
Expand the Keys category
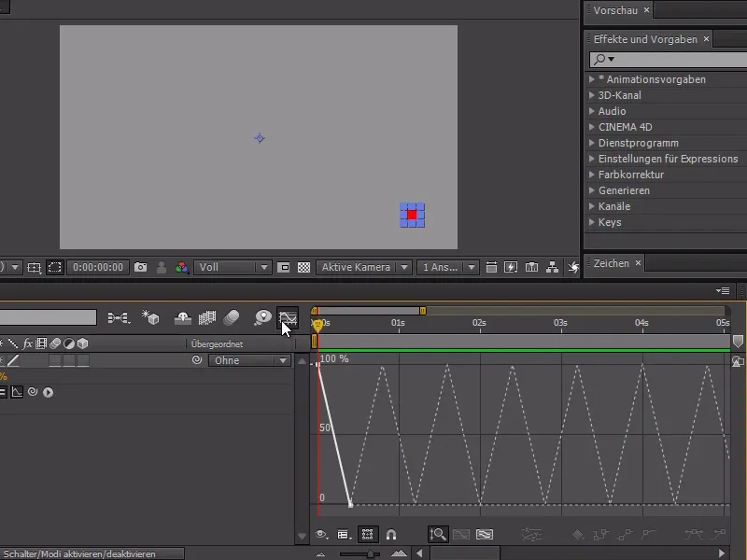591,222
